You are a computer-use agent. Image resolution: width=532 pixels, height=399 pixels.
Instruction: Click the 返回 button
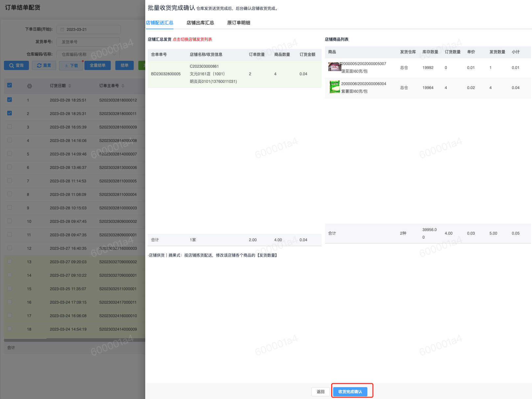pyautogui.click(x=320, y=391)
